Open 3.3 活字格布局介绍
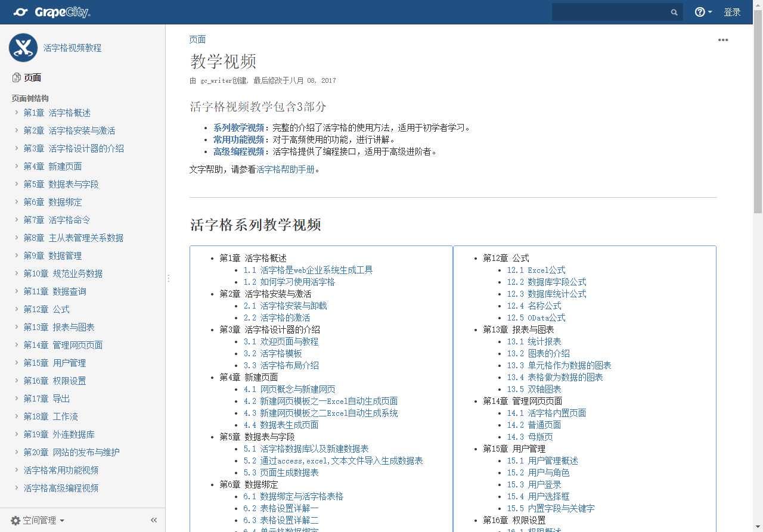 pyautogui.click(x=281, y=365)
